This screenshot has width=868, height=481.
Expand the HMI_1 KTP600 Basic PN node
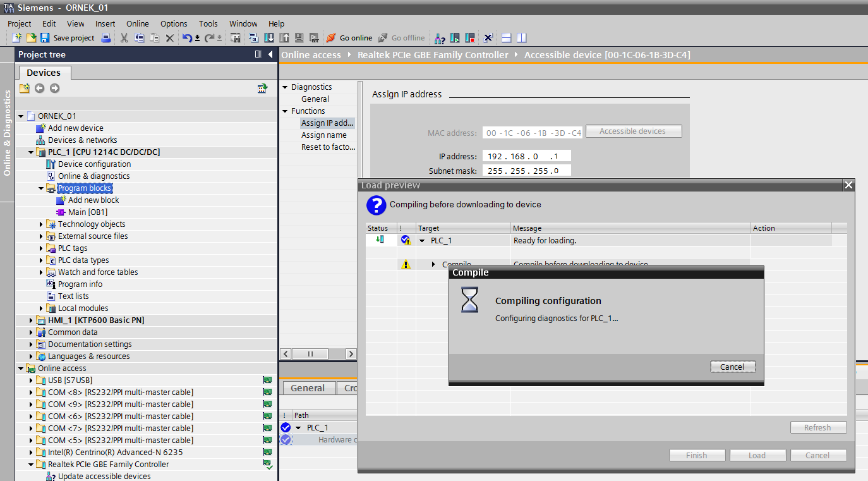pyautogui.click(x=31, y=320)
